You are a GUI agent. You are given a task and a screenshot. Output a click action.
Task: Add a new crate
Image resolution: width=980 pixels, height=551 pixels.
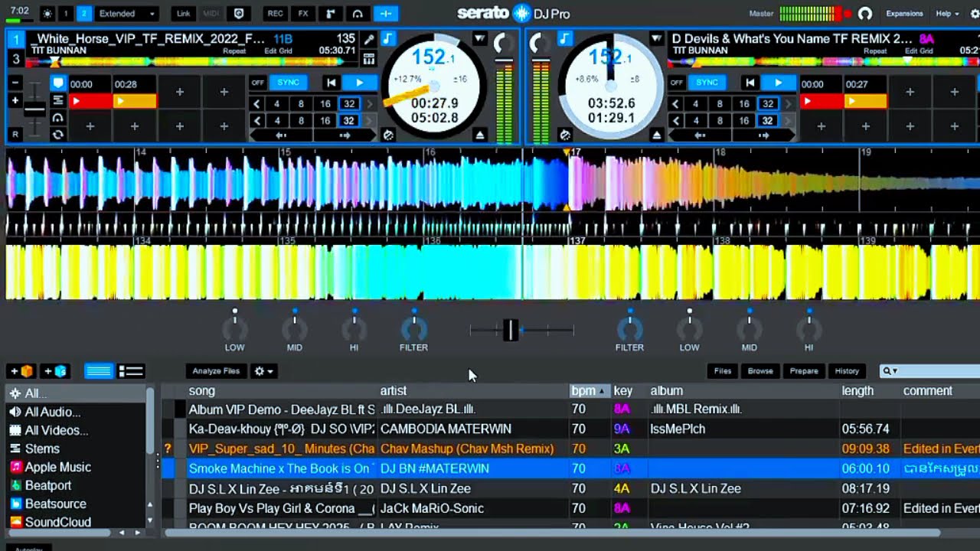point(21,371)
